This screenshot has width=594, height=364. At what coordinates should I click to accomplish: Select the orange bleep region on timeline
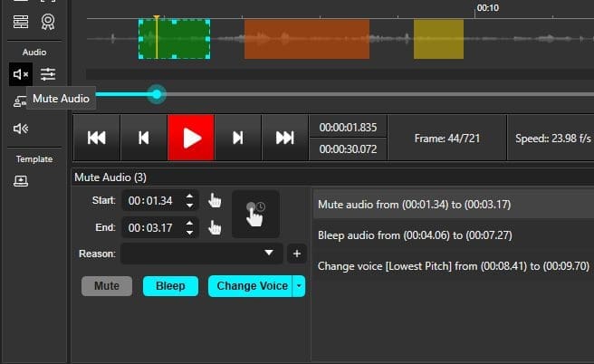click(x=307, y=40)
